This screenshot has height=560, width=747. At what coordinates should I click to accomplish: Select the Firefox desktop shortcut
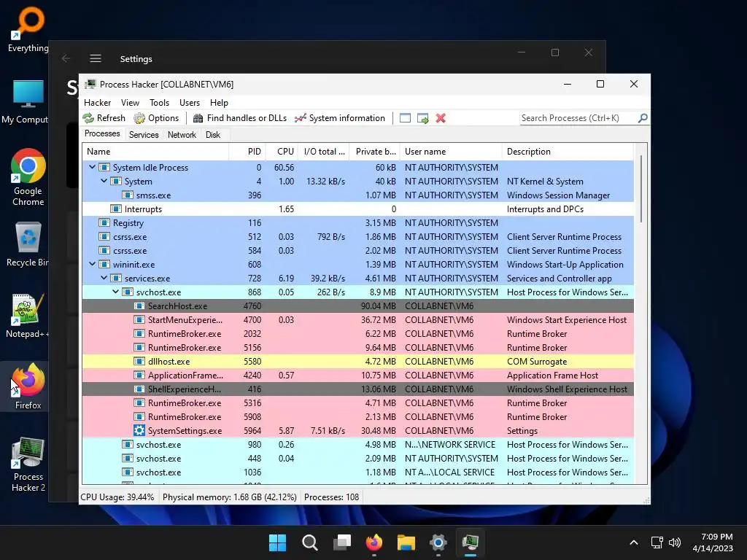pyautogui.click(x=28, y=386)
